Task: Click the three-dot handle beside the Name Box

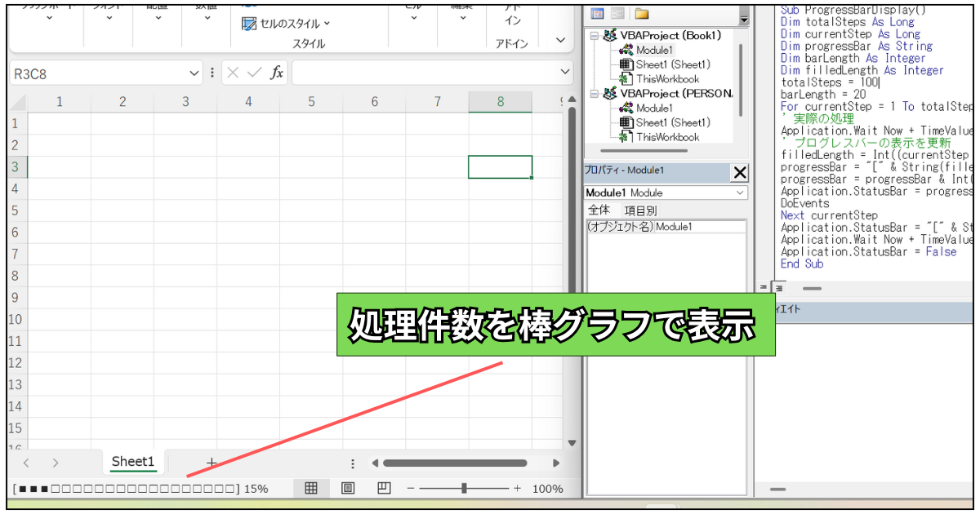Action: (x=212, y=73)
